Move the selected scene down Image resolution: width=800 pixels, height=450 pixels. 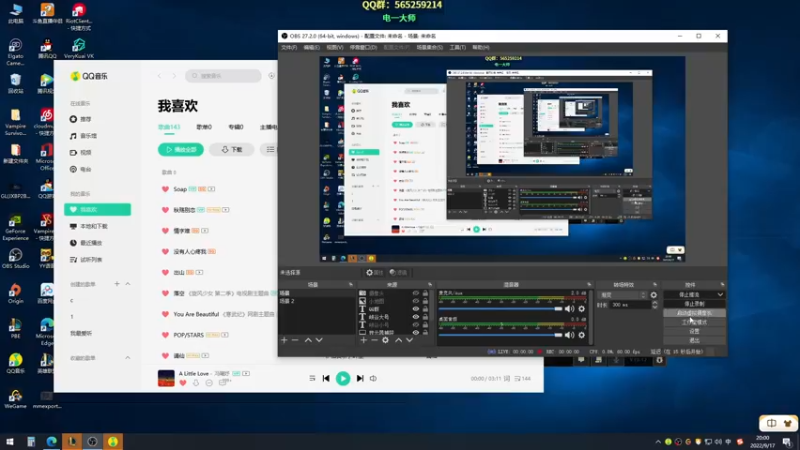coord(319,340)
